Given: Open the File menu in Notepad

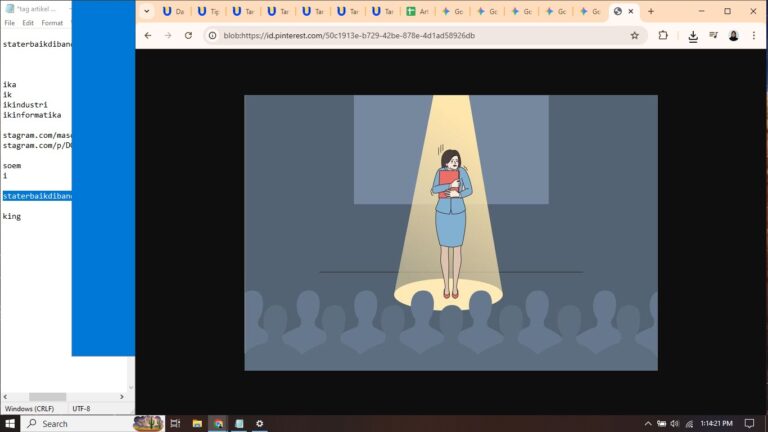Looking at the screenshot, I should (x=10, y=23).
